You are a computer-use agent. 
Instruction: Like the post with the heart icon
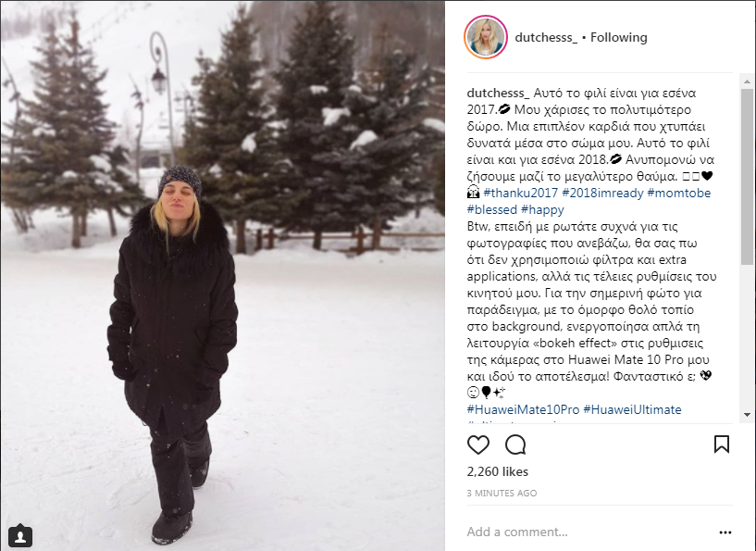tap(478, 445)
